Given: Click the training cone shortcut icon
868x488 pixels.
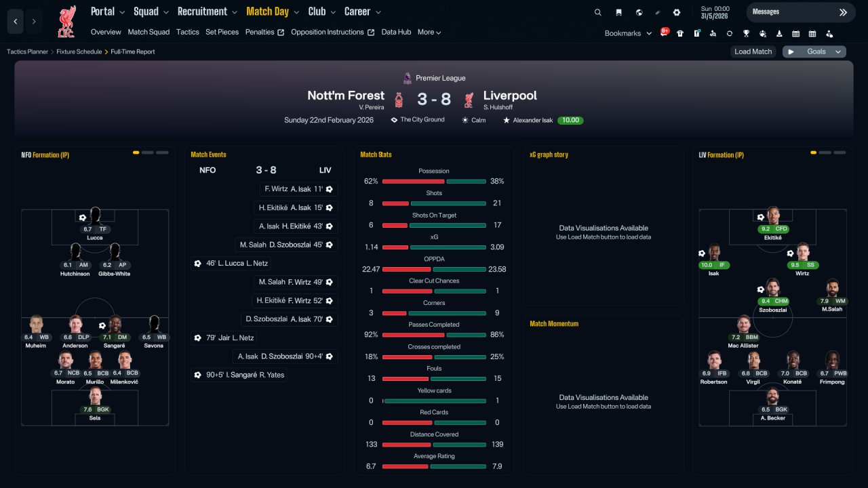Looking at the screenshot, I should coord(779,33).
